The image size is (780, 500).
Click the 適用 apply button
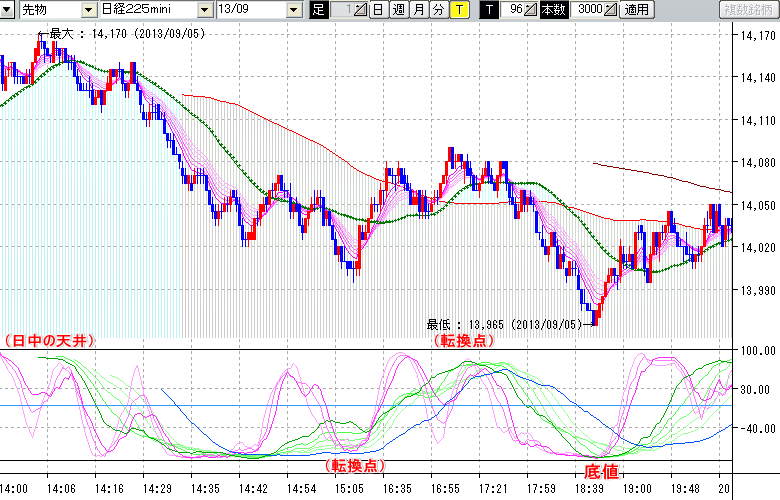[x=636, y=10]
